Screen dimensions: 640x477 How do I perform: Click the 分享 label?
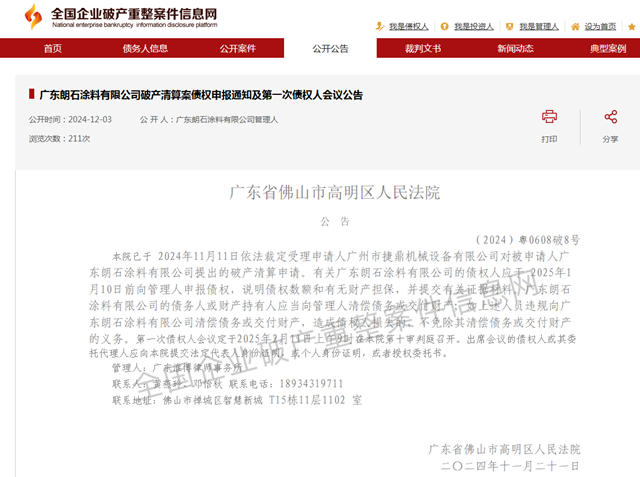coord(611,139)
